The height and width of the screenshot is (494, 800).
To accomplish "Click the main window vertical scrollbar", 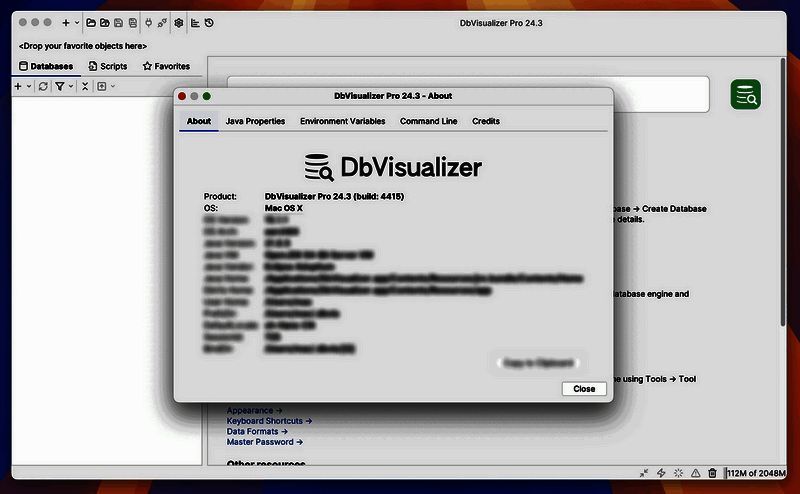I will (783, 193).
